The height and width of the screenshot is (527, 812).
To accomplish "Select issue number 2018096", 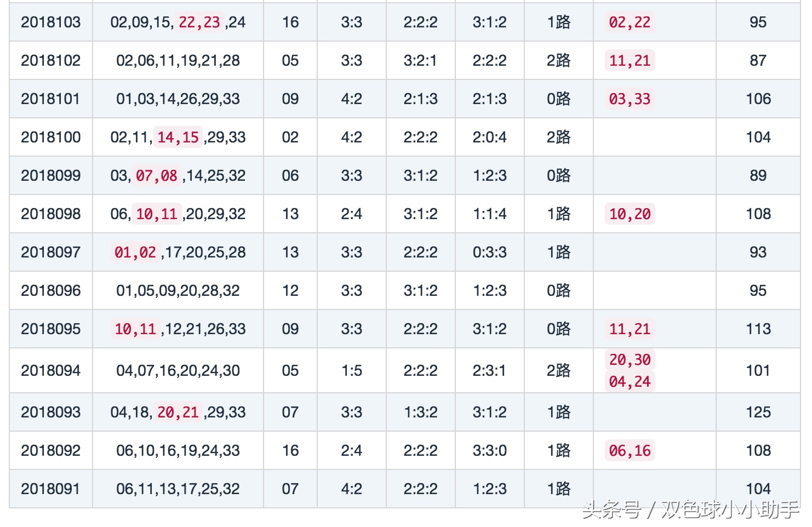I will pyautogui.click(x=50, y=291).
